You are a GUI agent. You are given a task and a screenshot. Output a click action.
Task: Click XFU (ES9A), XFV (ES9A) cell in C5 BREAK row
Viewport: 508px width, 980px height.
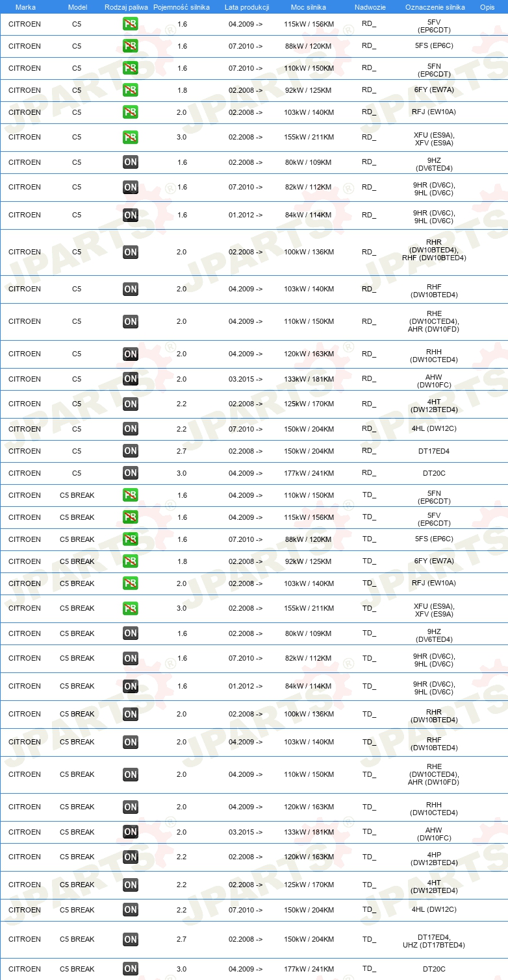[434, 610]
